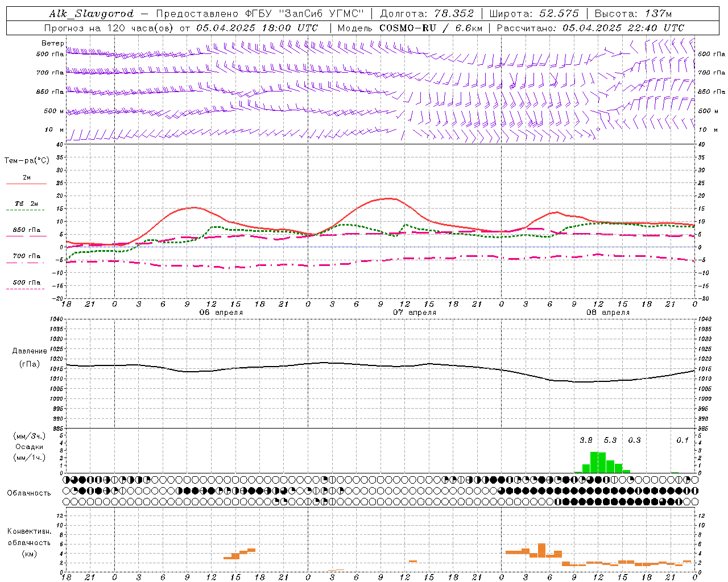The width and height of the screenshot is (728, 582).
Task: Select the '0.3' precipitation total value
Action: [x=634, y=440]
